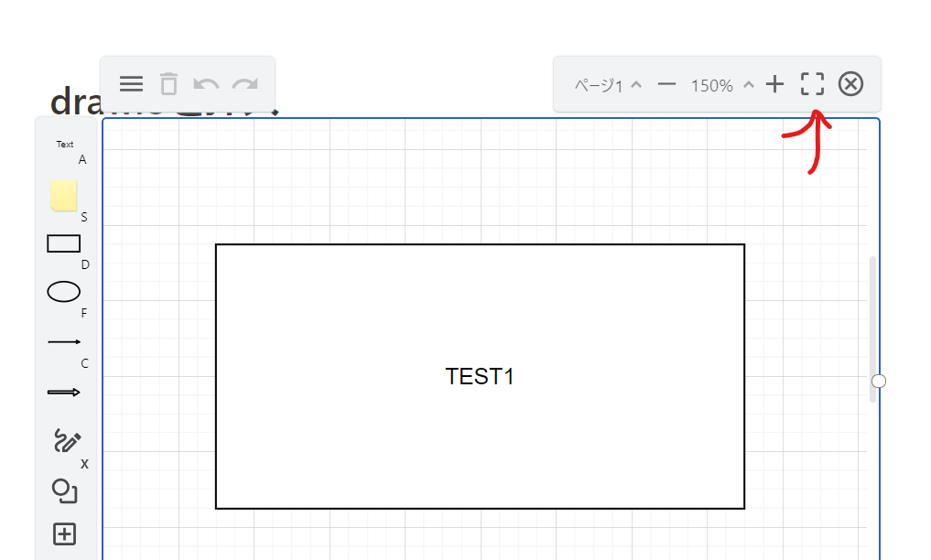Zoom out with the minus button
The width and height of the screenshot is (931, 560).
point(666,84)
